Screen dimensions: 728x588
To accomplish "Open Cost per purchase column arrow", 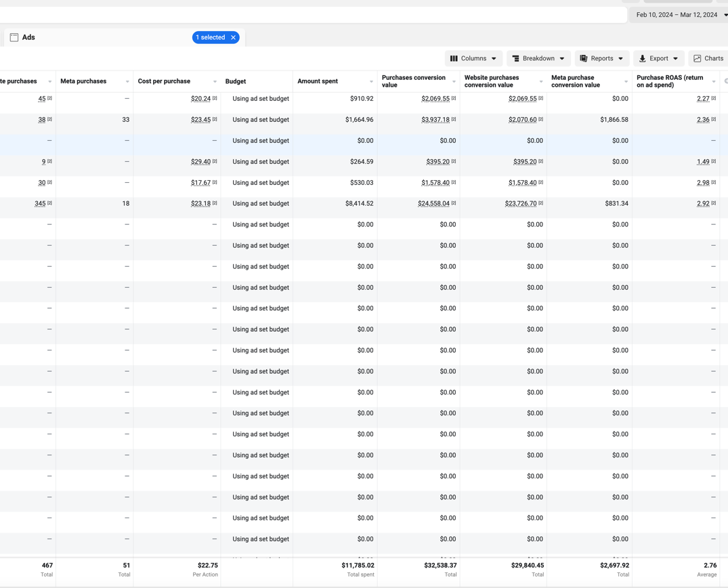I will coord(215,82).
